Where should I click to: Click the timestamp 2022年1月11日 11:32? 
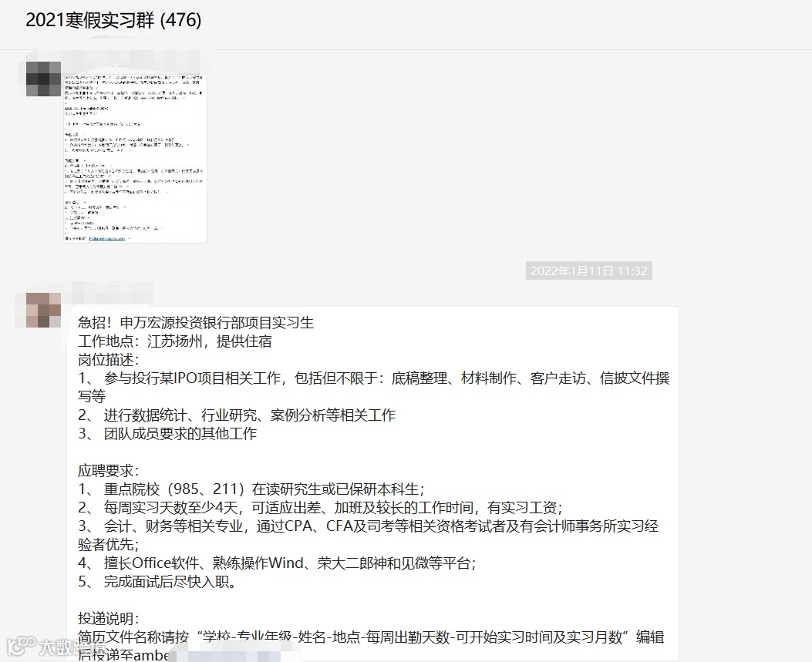(x=589, y=271)
